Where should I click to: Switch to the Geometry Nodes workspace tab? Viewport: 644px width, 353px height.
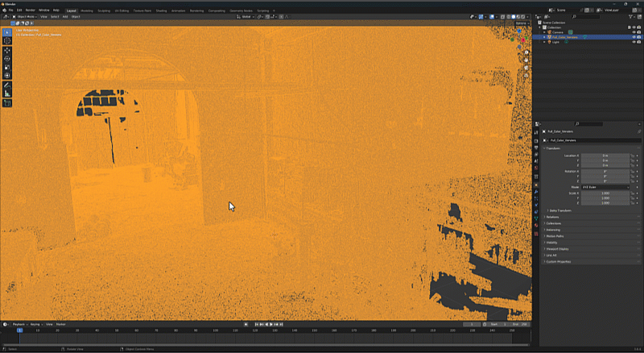coord(241,10)
